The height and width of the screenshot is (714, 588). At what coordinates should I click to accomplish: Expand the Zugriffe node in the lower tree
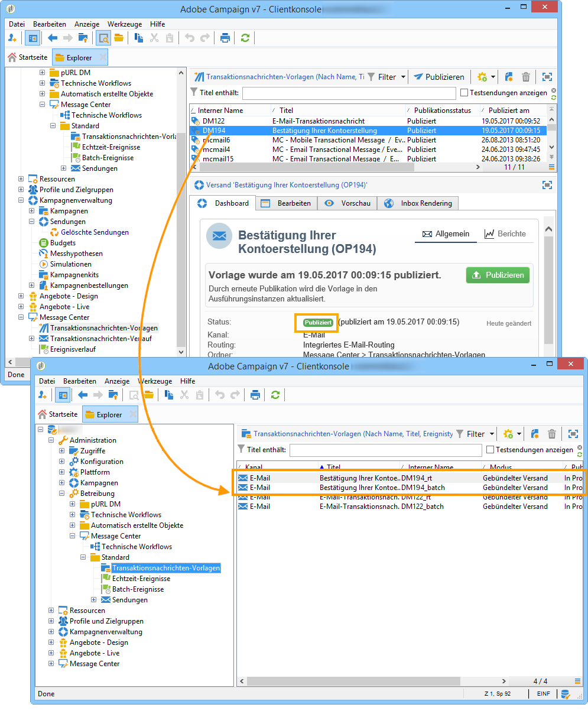(62, 451)
